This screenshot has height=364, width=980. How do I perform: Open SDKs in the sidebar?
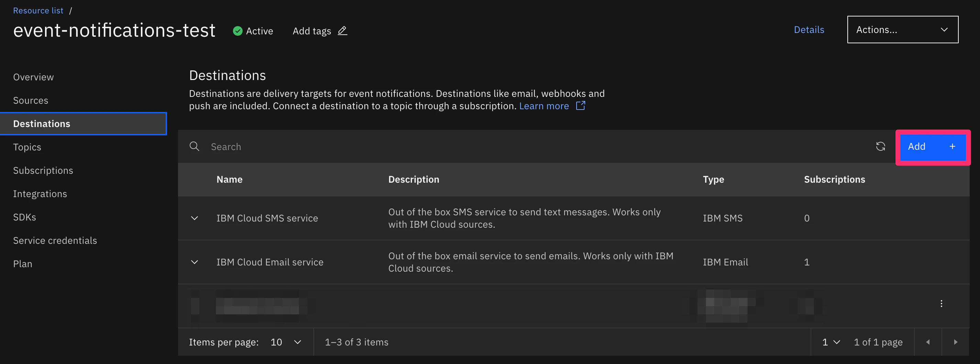(x=25, y=217)
